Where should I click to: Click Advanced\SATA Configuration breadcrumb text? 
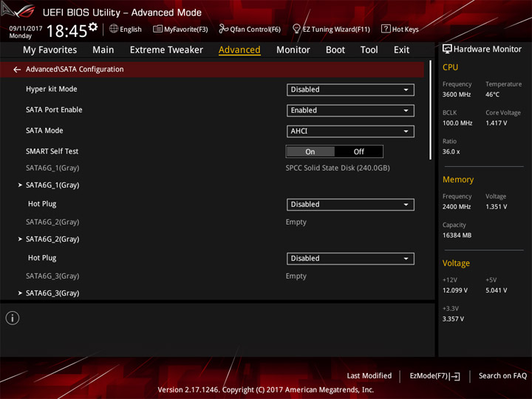pos(75,69)
